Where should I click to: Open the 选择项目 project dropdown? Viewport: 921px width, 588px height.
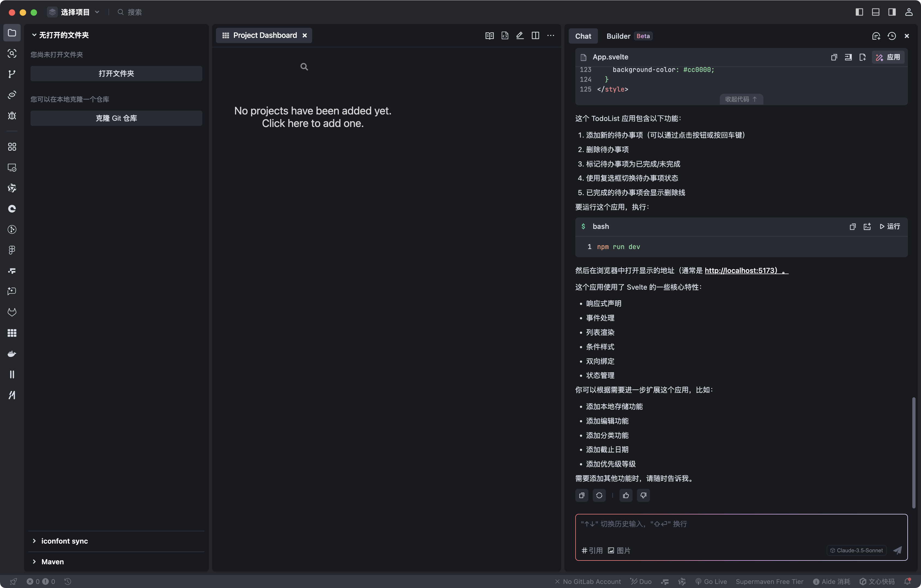tap(75, 12)
